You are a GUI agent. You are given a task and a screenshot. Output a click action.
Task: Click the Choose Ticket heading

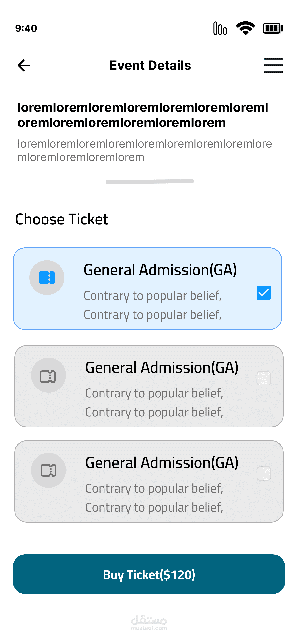pos(62,219)
